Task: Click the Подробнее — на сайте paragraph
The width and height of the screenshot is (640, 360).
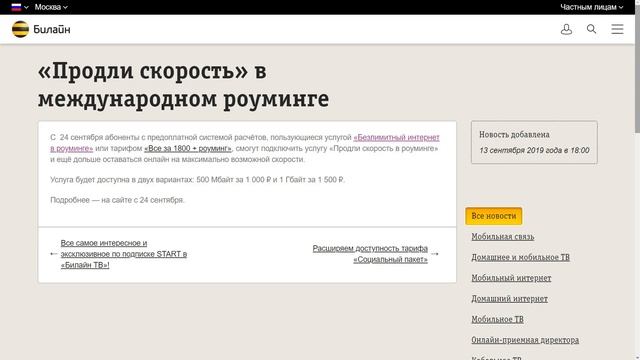Action: pos(117,200)
